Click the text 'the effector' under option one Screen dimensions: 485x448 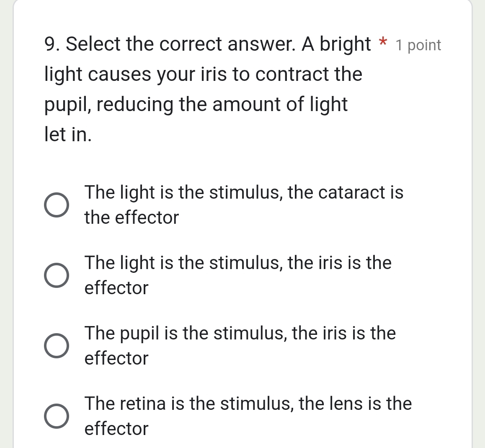pyautogui.click(x=132, y=218)
